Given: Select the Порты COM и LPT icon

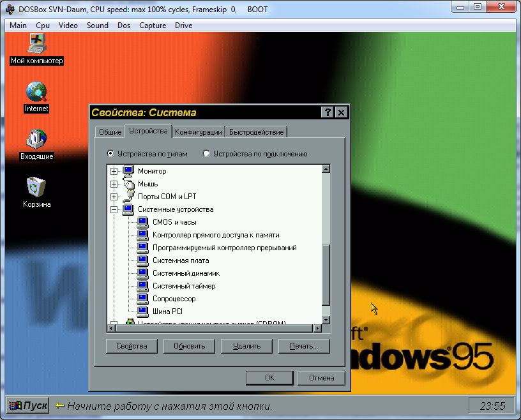Looking at the screenshot, I should (128, 197).
